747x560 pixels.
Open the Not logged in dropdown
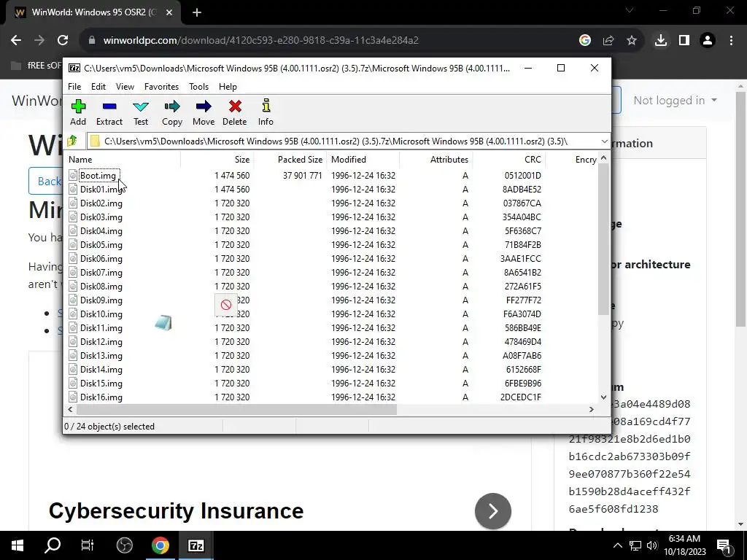pos(675,101)
